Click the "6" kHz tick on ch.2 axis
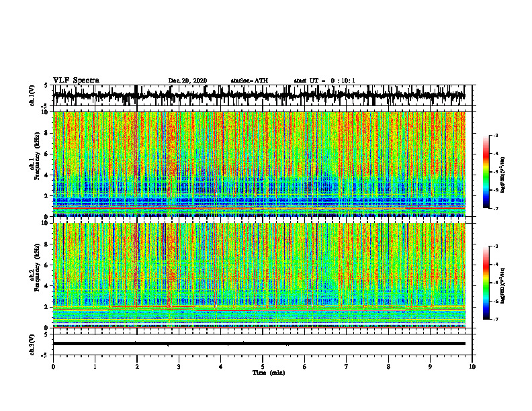 (x=46, y=265)
